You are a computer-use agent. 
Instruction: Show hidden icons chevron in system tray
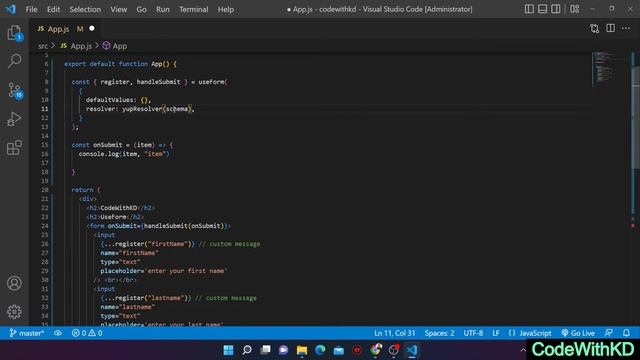(x=523, y=350)
